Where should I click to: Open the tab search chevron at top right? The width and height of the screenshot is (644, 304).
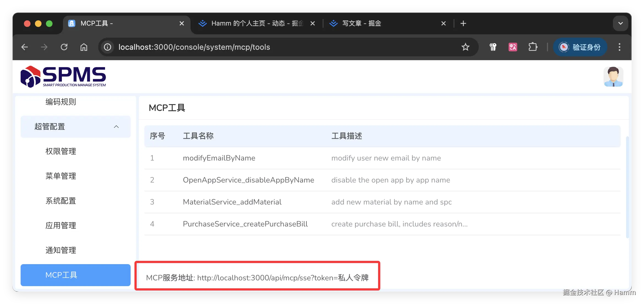point(620,23)
